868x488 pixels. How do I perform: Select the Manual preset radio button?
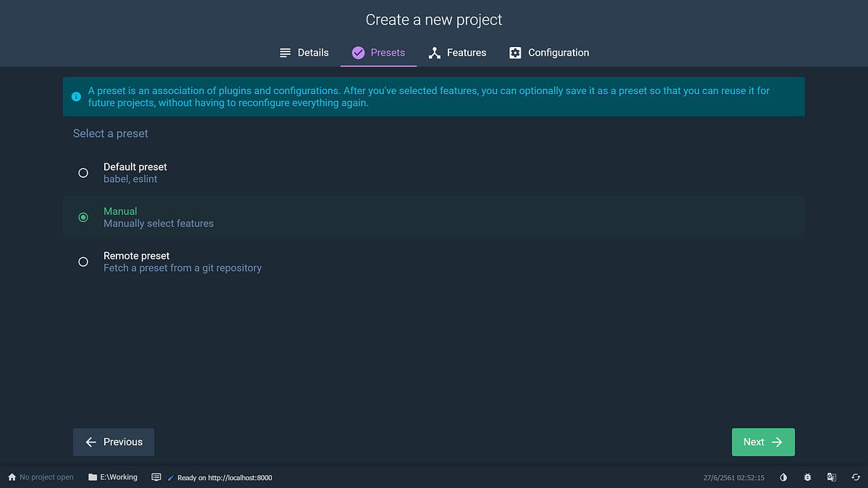coord(83,217)
